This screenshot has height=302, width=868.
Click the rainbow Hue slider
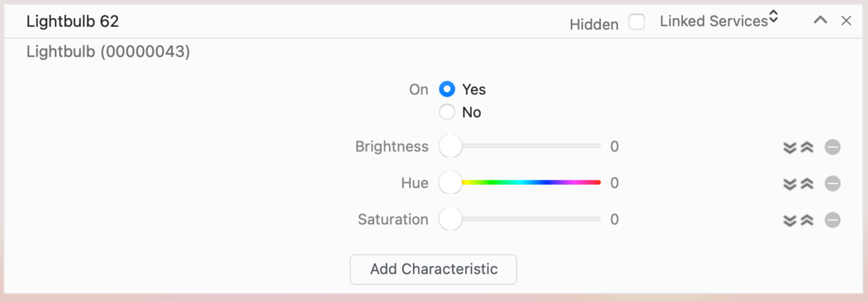(528, 183)
